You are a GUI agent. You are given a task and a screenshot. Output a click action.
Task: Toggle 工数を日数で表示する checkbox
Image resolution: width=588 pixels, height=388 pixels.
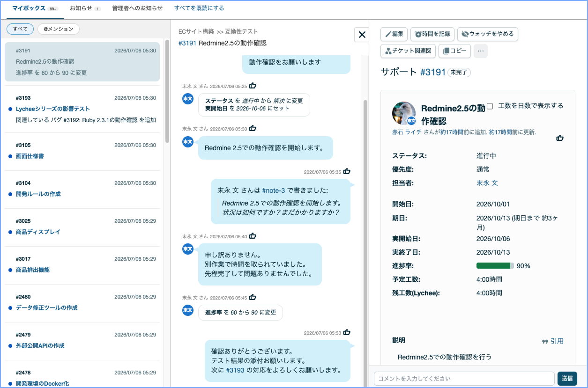[x=490, y=106]
